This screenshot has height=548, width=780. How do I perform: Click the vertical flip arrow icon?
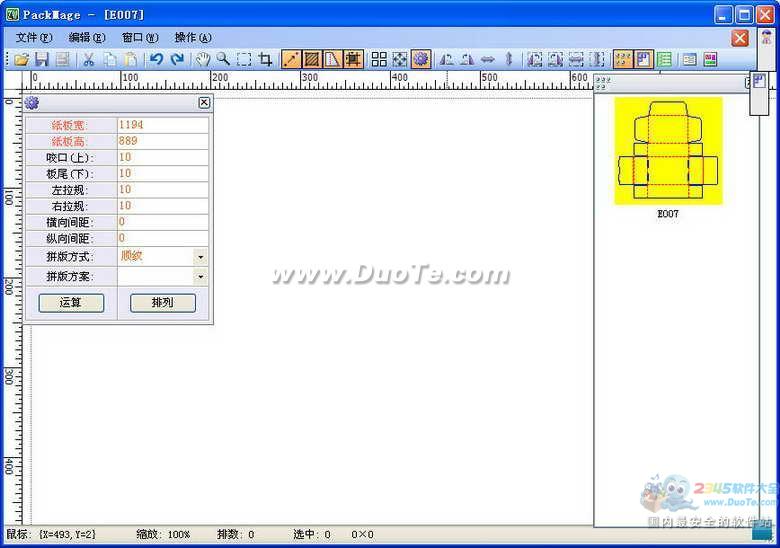point(509,60)
